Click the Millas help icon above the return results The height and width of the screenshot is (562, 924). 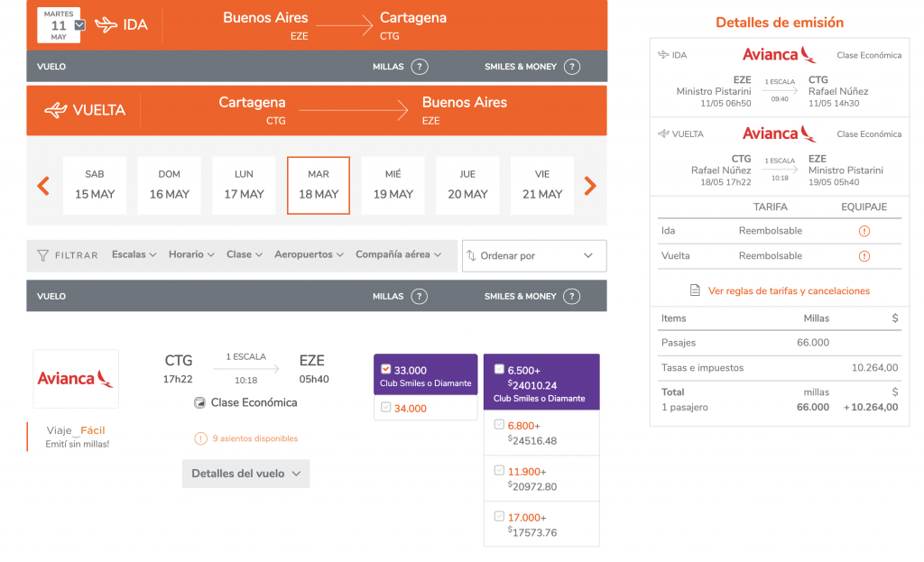(x=419, y=296)
